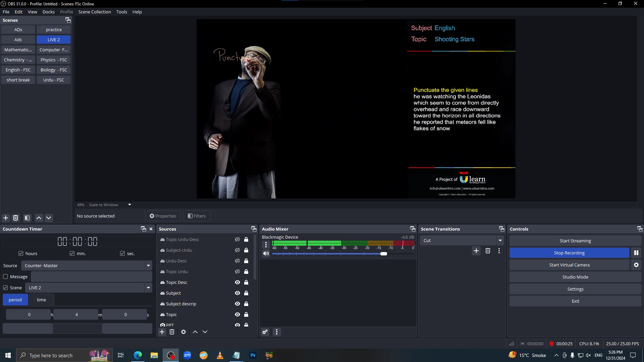644x362 pixels.
Task: Click the Message text input field
Action: (91, 277)
